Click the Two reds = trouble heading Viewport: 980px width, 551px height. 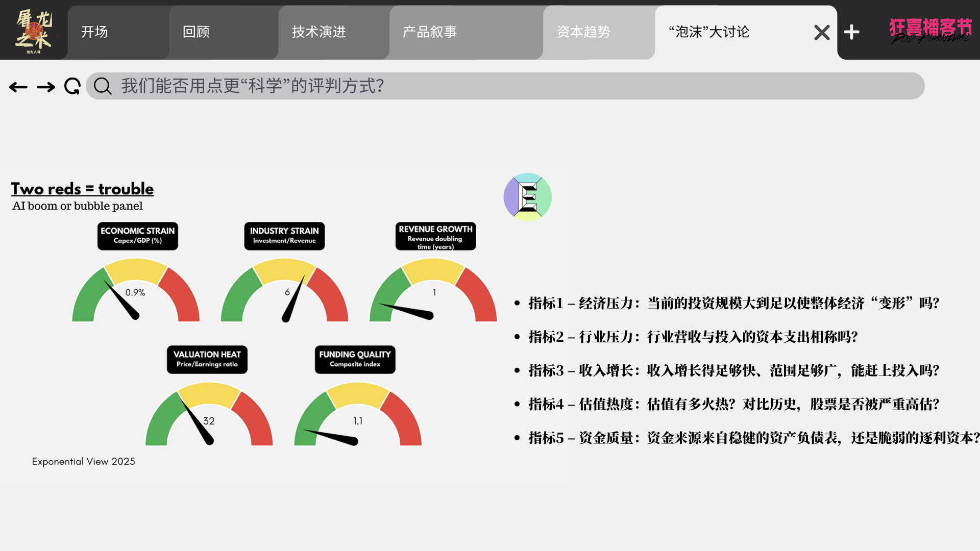click(x=82, y=189)
